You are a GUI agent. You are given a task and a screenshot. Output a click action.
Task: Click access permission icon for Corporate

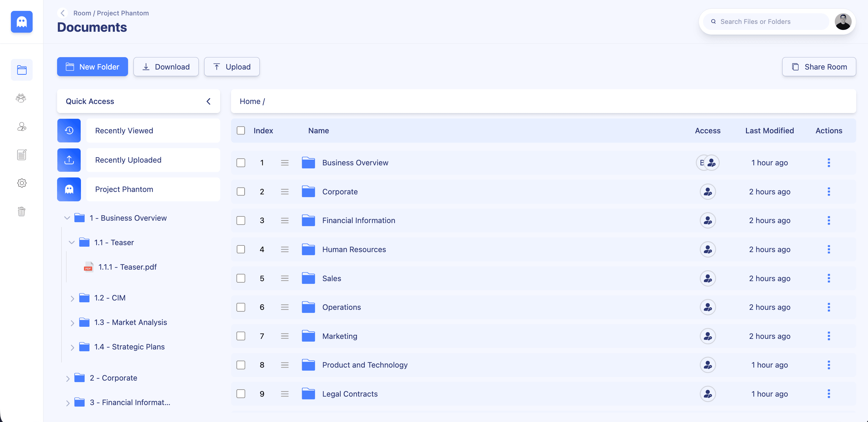click(x=708, y=192)
